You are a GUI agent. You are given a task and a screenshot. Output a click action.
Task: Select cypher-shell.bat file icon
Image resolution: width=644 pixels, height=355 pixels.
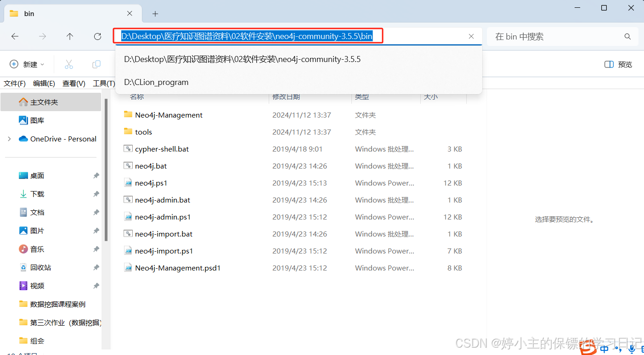pos(128,149)
